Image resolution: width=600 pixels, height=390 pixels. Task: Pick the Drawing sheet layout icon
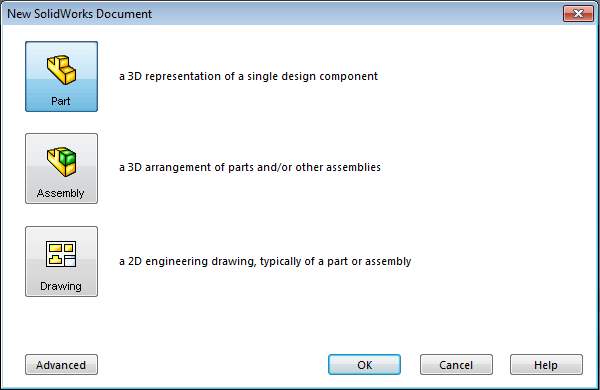[x=61, y=254]
